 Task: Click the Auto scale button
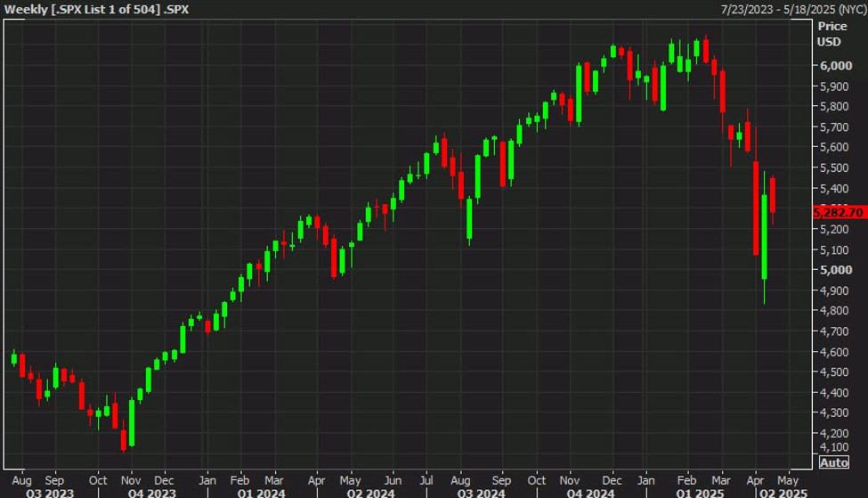click(x=833, y=462)
